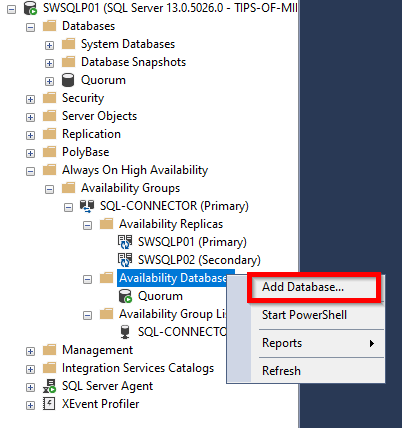
Task: Select the PolyBase folder
Action: (x=86, y=152)
